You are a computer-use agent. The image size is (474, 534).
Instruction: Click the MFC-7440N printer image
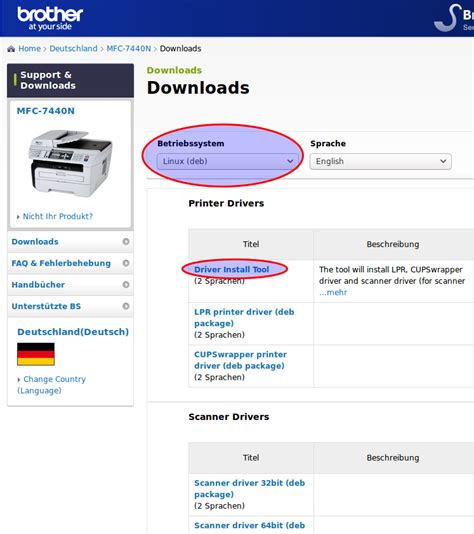(70, 163)
